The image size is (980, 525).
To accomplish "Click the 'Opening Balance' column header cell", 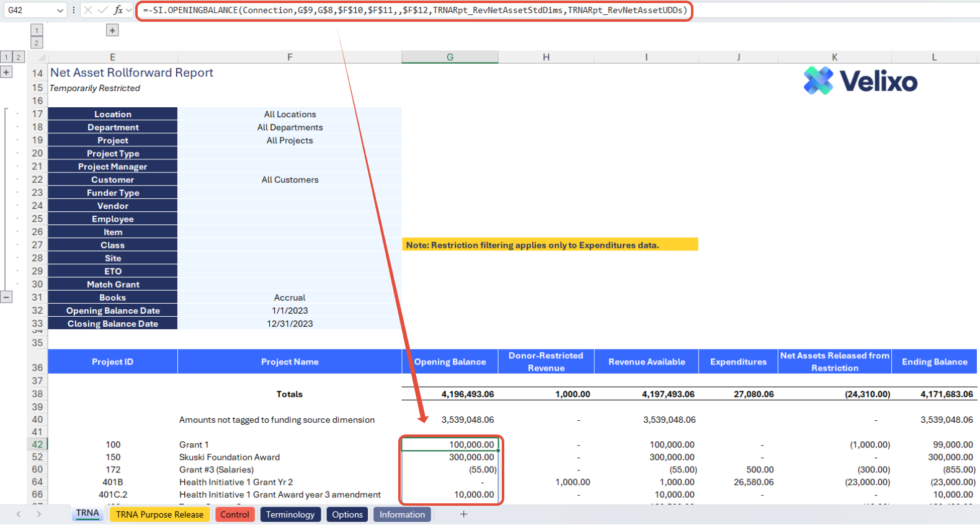I will (x=450, y=361).
